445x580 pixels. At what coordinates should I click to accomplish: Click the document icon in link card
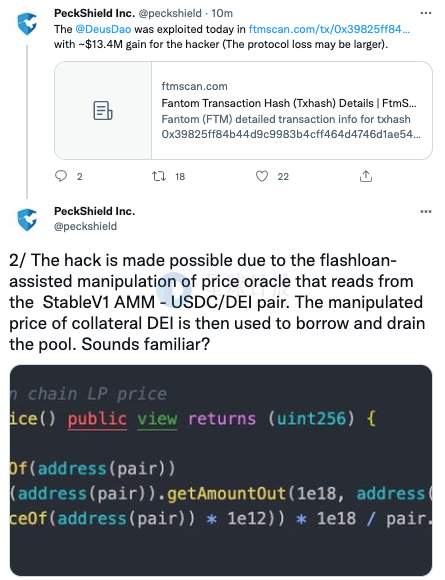[x=103, y=110]
